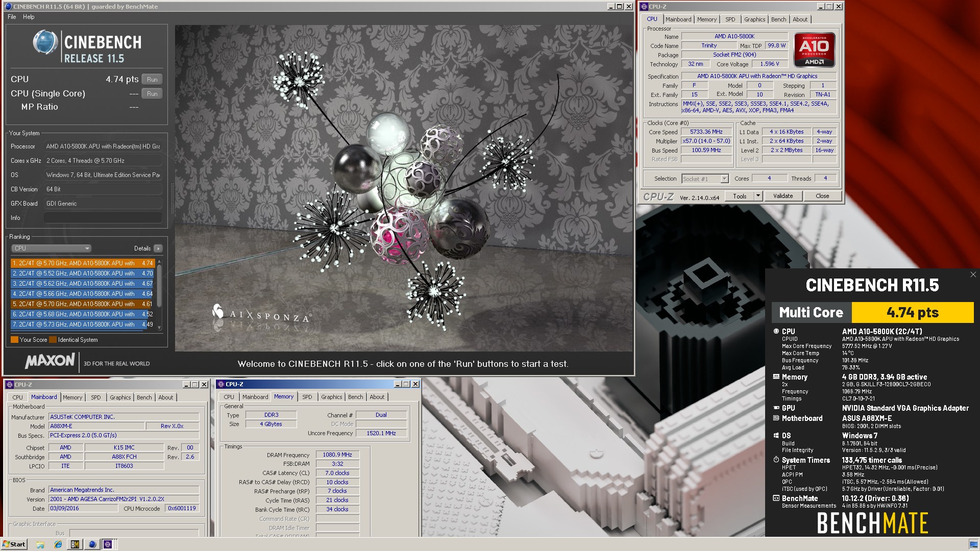Click the Cinebench sphere logo
Screen dimensions: 980x551
pyautogui.click(x=45, y=42)
